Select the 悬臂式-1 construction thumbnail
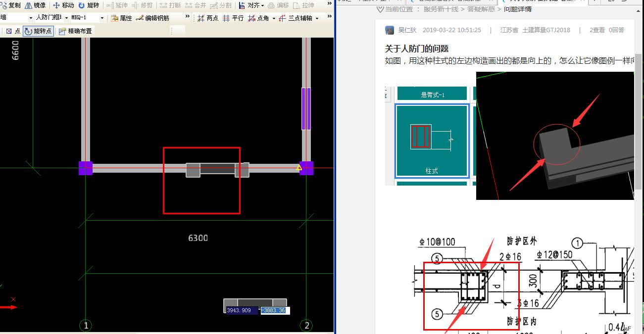 (432, 93)
